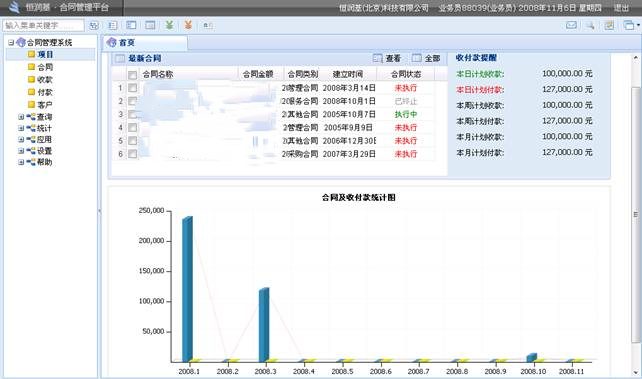Click the magnifier search icon at top right
The width and height of the screenshot is (642, 379).
coord(590,25)
